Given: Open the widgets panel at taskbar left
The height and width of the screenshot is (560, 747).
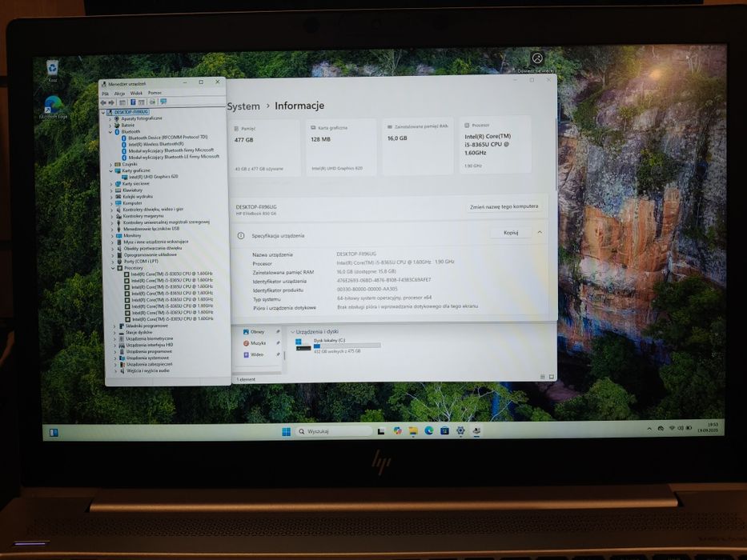Looking at the screenshot, I should coord(54,432).
